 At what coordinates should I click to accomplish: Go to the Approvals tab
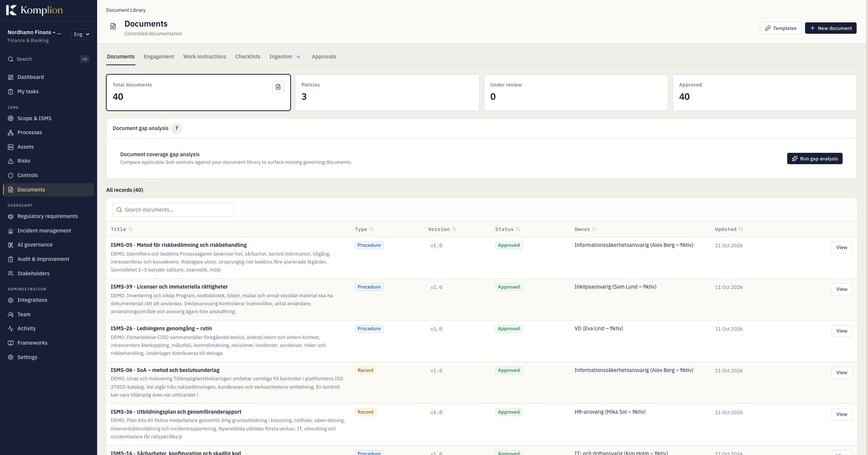324,57
